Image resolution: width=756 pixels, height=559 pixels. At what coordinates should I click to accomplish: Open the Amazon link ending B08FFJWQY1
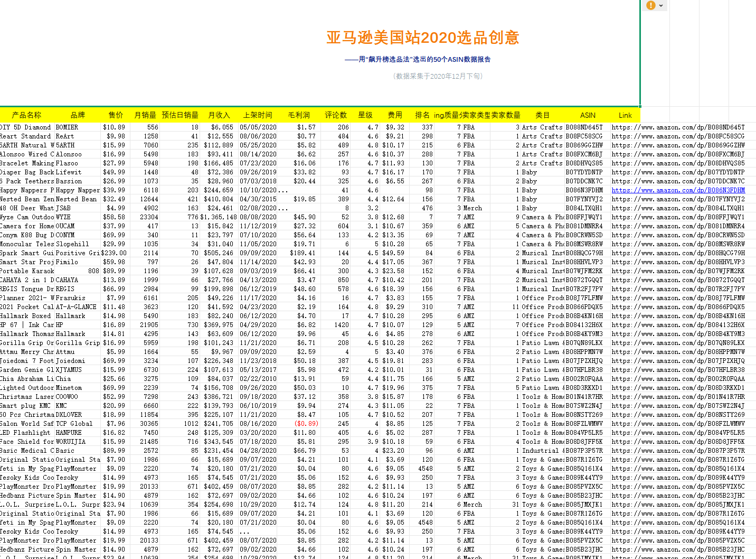[678, 217]
